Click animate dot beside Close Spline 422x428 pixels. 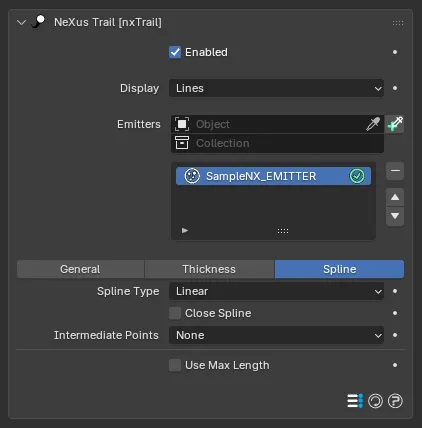(x=395, y=313)
